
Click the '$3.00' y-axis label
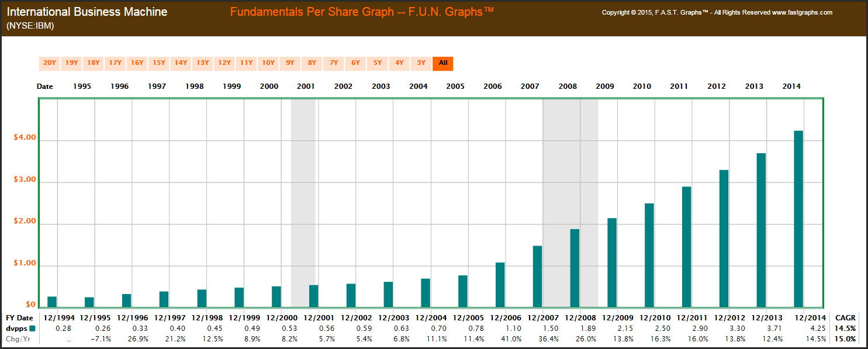25,181
